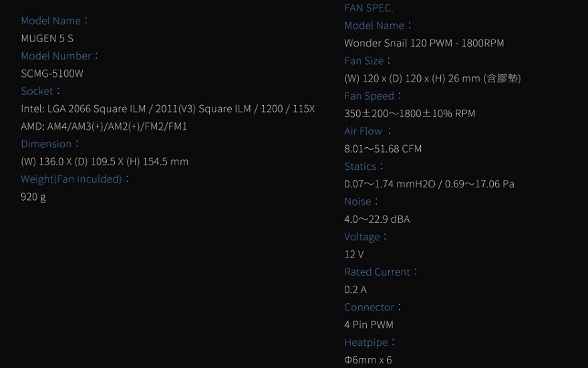Click the Wonder Snail 120 PWM fan name

pos(424,43)
